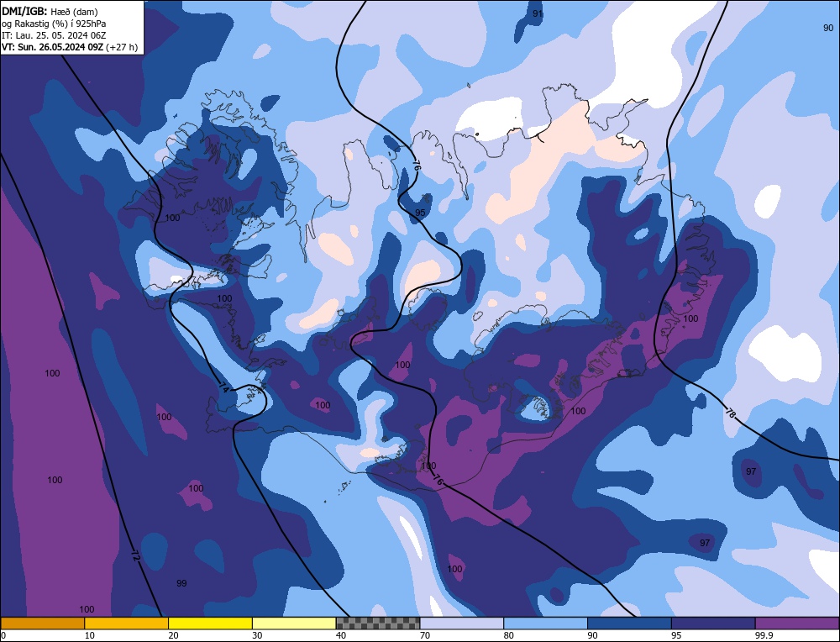
Task: Click the "0" legend tick label
Action: (x=3, y=635)
